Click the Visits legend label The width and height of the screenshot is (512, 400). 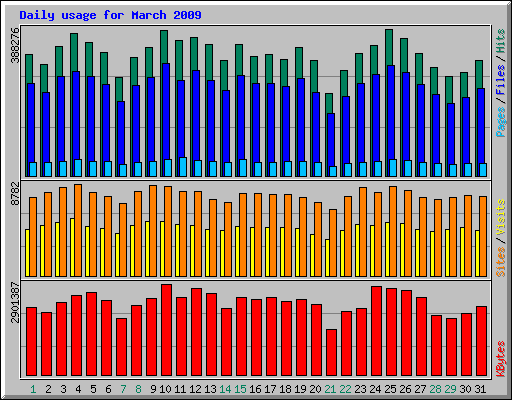point(501,217)
